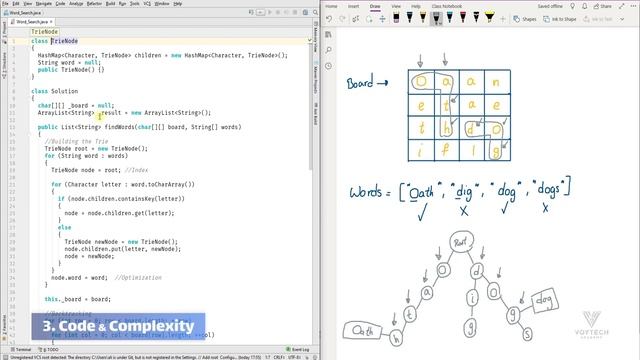Open notifications bell in OneNote
Screen dimensions: 640x360
(584, 6)
